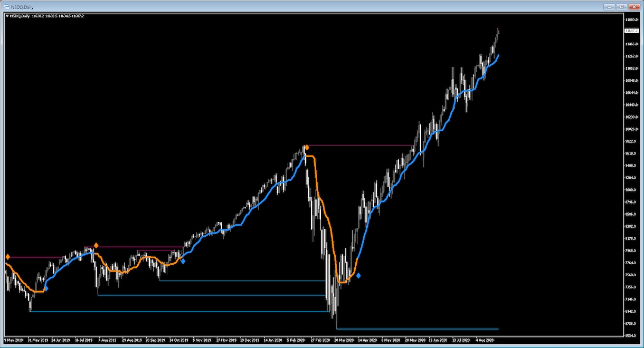
Task: Click the 10440.0 price axis label
Action: [x=632, y=105]
